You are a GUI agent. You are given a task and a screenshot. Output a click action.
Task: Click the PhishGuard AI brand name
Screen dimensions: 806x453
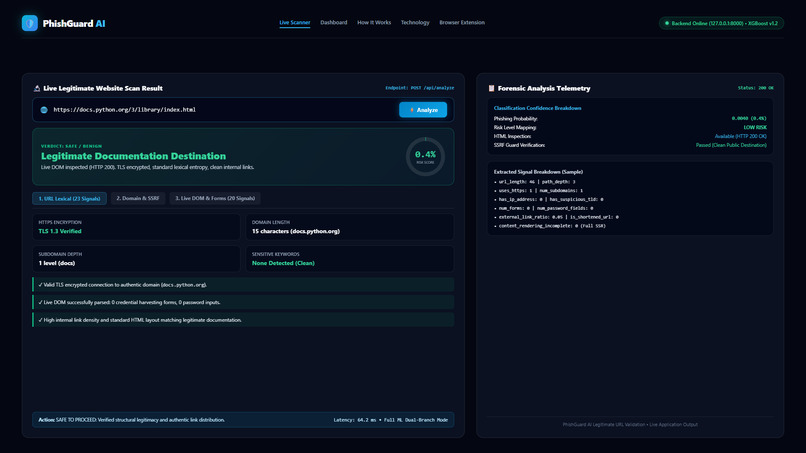coord(74,24)
